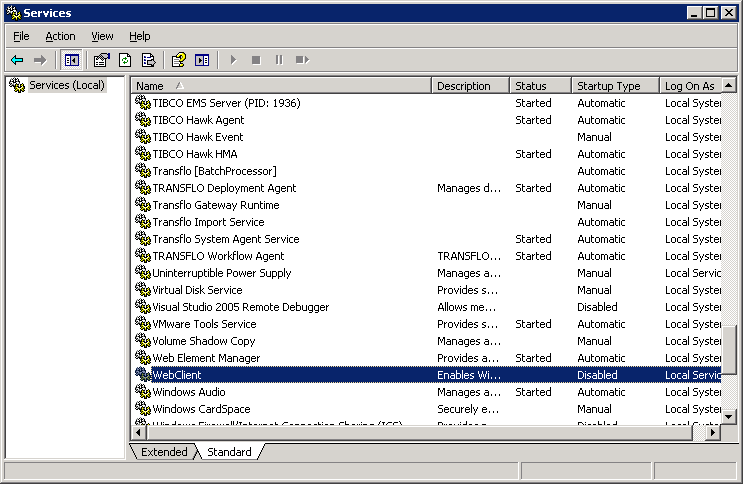Click the Visual Studio 2005 Remote Debugger icon
The height and width of the screenshot is (484, 743).
[143, 307]
